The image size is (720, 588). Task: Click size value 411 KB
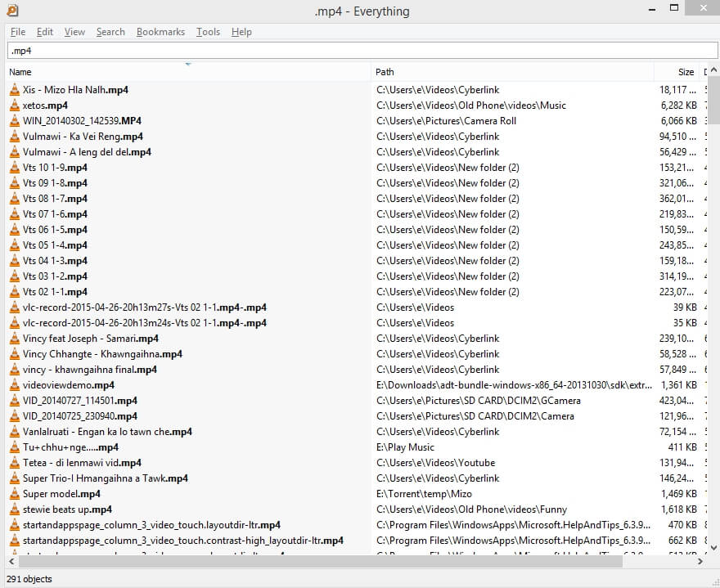pyautogui.click(x=682, y=447)
